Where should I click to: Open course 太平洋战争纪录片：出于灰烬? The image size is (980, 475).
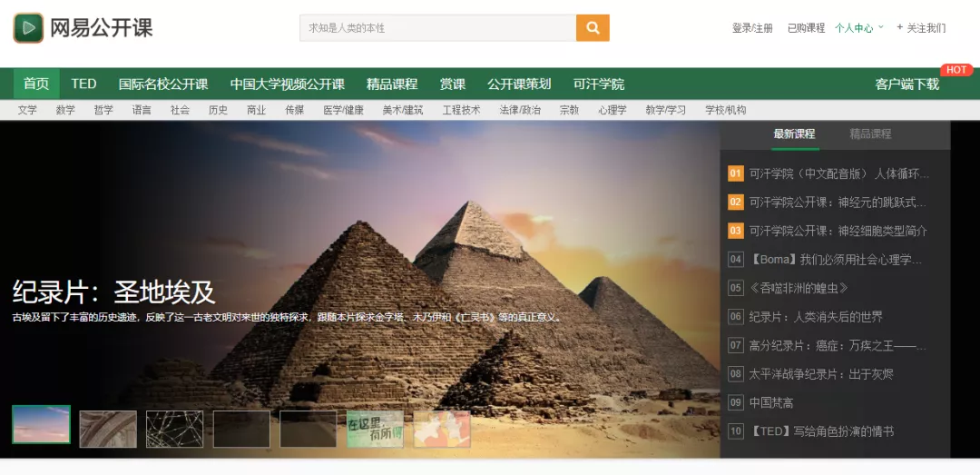point(821,374)
